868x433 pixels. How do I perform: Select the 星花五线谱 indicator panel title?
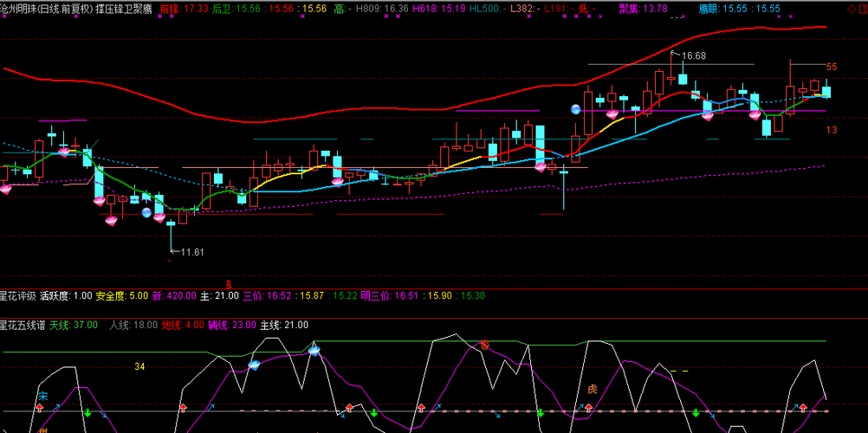23,325
